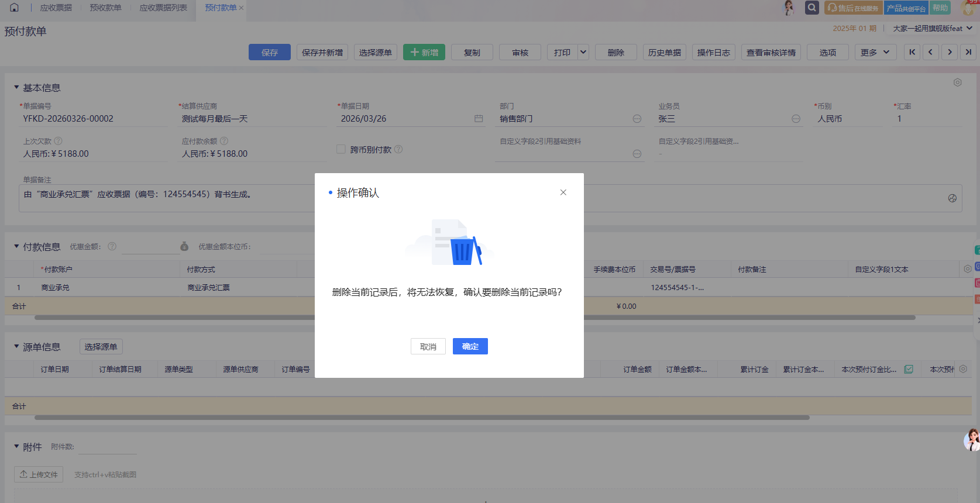The image size is (980, 503).
Task: Open the calendar icon for 单据日期
Action: tap(479, 119)
